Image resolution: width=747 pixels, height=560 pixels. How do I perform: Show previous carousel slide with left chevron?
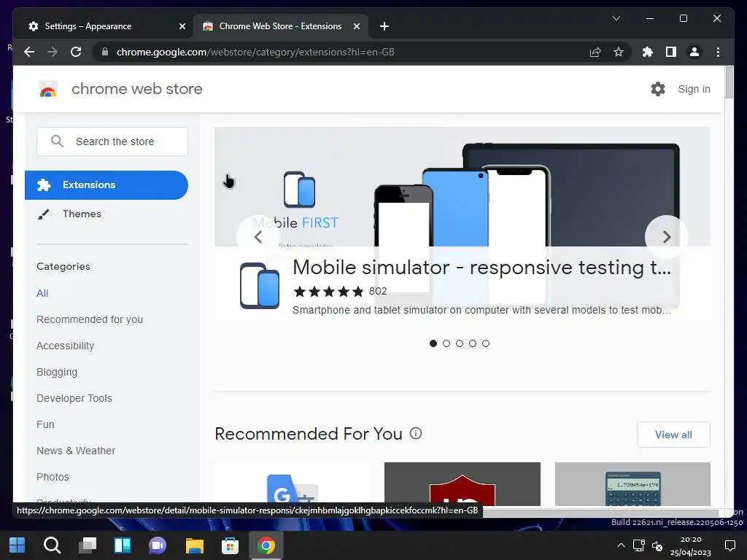tap(258, 237)
